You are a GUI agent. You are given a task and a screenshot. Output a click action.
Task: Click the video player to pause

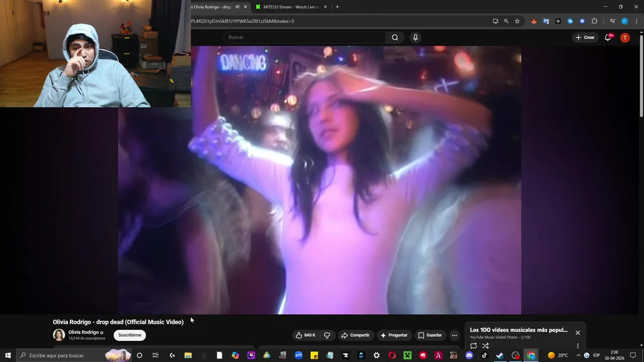point(319,180)
